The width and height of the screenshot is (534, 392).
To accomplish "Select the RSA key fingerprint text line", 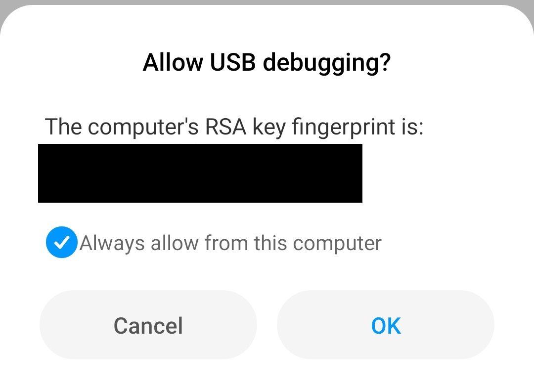I will click(234, 127).
